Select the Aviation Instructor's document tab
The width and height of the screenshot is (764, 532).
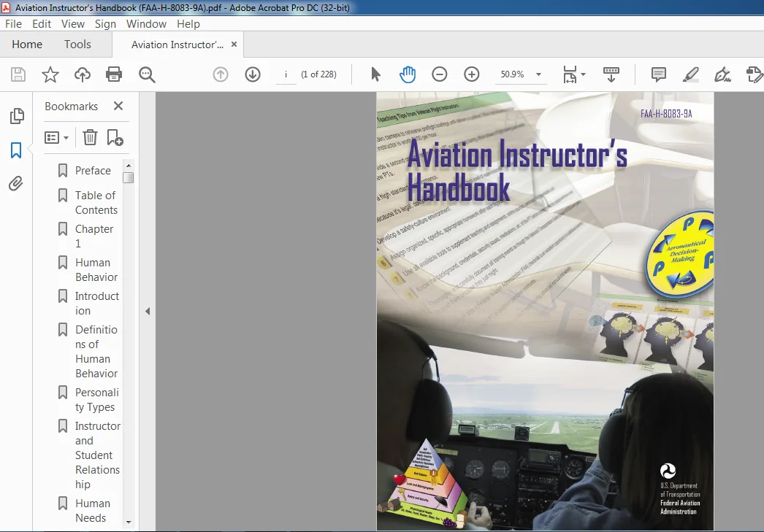[177, 45]
